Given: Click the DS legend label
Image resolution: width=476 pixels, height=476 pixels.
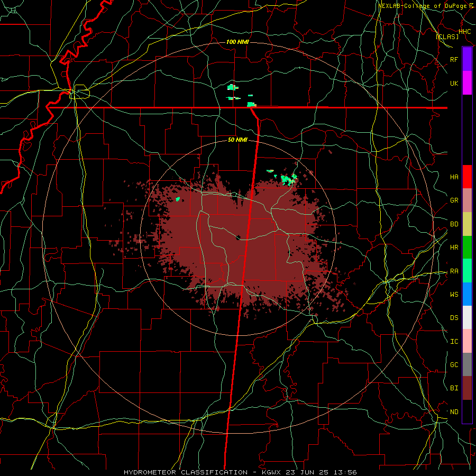Looking at the screenshot, I should click(x=454, y=318).
